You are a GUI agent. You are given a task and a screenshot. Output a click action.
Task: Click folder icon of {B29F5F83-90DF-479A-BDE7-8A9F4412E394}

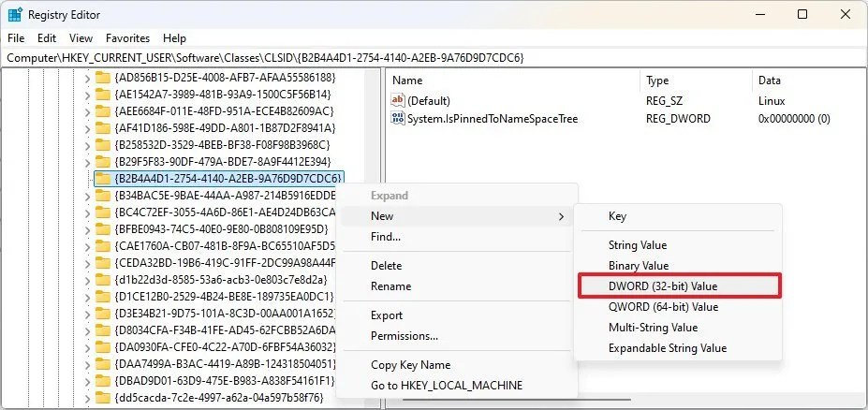pyautogui.click(x=102, y=162)
